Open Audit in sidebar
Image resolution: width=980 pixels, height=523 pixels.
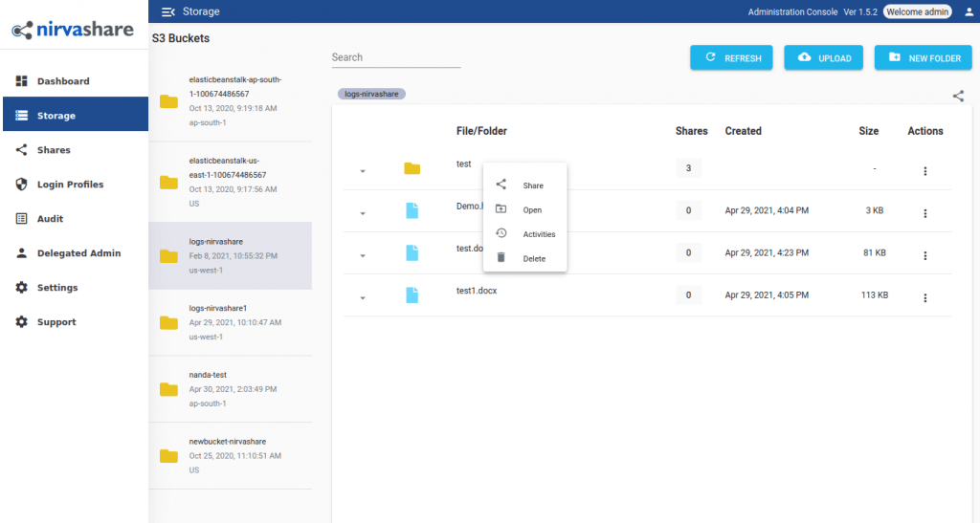[75, 218]
